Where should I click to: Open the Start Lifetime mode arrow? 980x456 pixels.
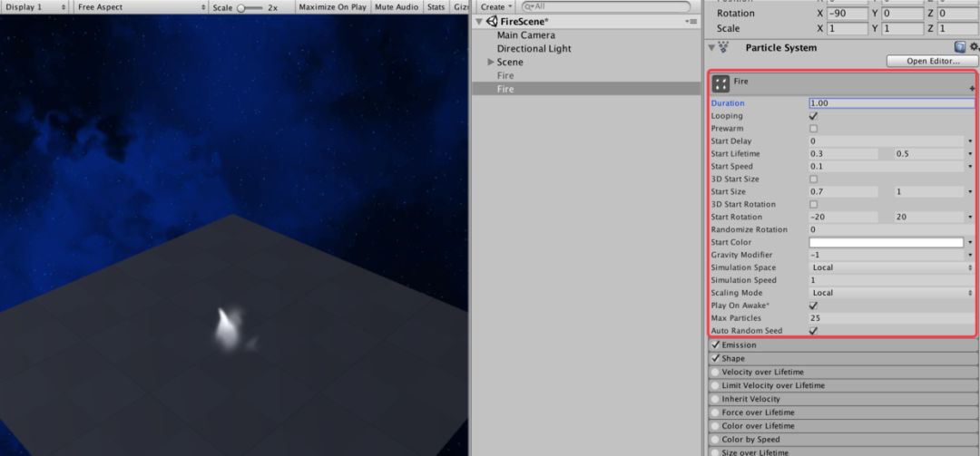(971, 154)
